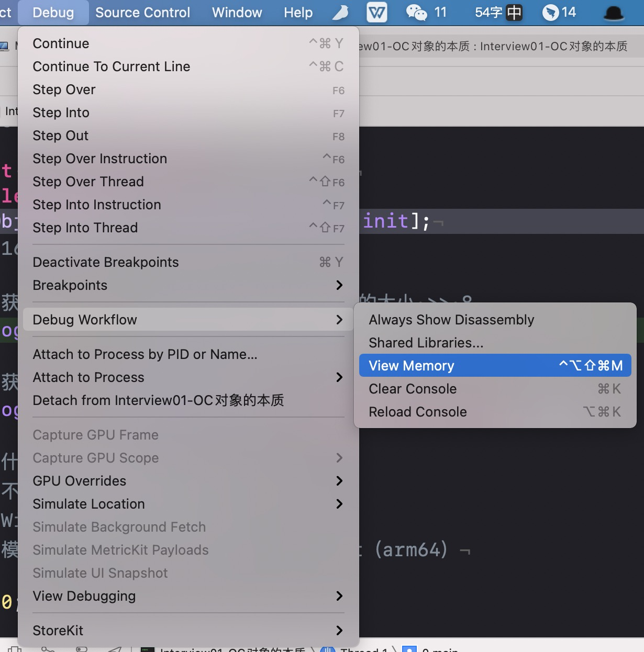Click the bird icon showing 14
644x652 pixels.
point(559,13)
